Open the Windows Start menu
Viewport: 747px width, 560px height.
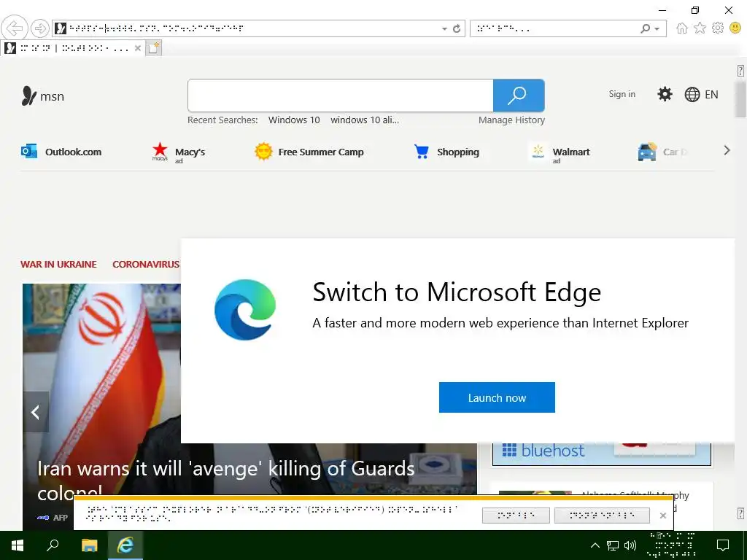click(x=18, y=545)
